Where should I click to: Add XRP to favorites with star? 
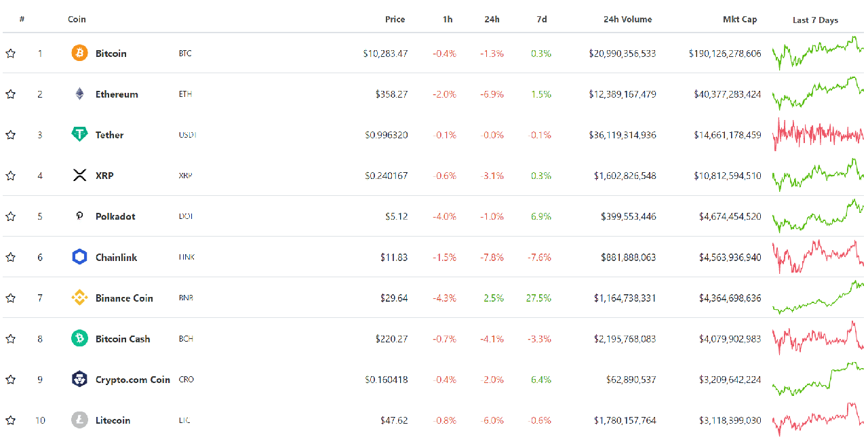pyautogui.click(x=10, y=176)
